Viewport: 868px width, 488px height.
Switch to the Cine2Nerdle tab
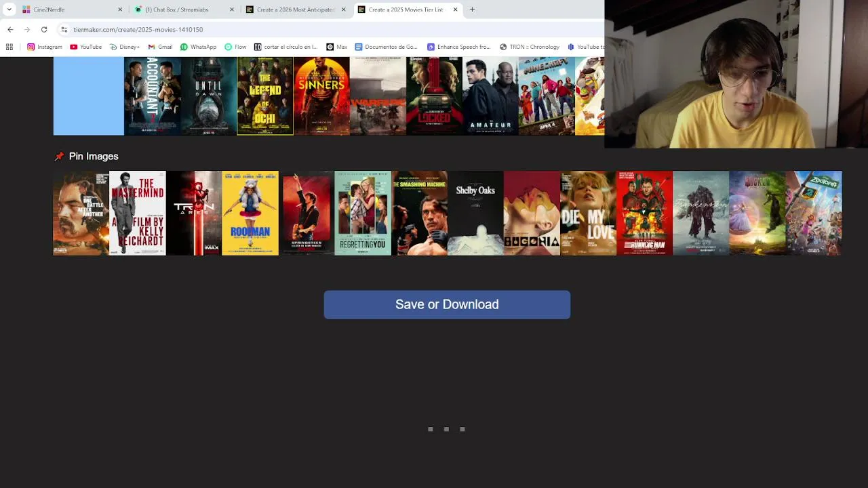click(x=73, y=9)
